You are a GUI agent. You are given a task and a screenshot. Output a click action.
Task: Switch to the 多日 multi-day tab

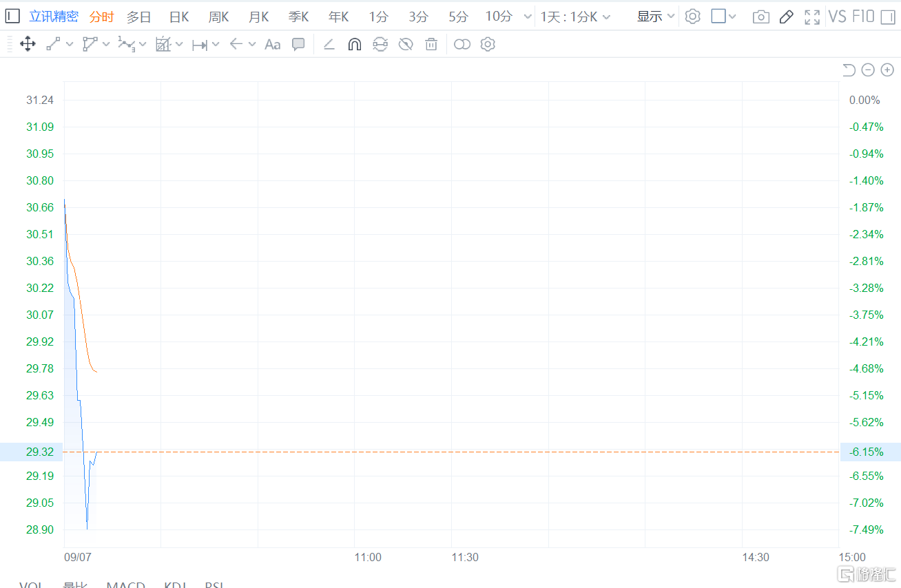pyautogui.click(x=138, y=17)
